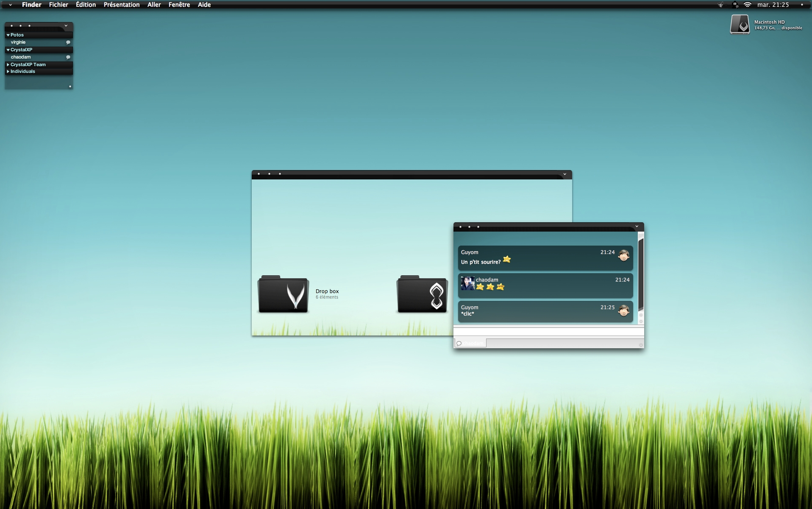Collapse the CrystalXP group
The image size is (812, 509).
click(8, 50)
